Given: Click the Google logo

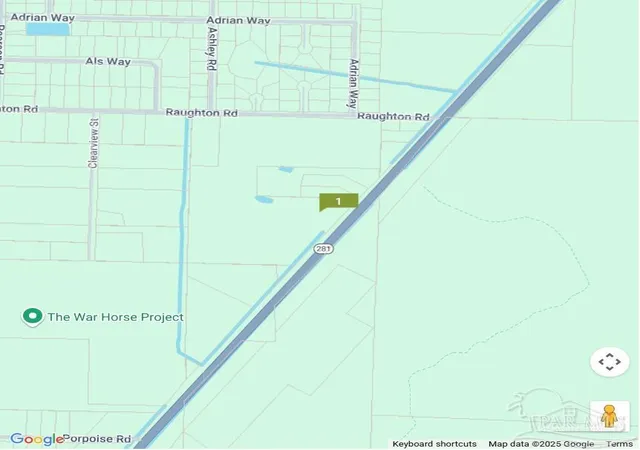Looking at the screenshot, I should coord(37,439).
